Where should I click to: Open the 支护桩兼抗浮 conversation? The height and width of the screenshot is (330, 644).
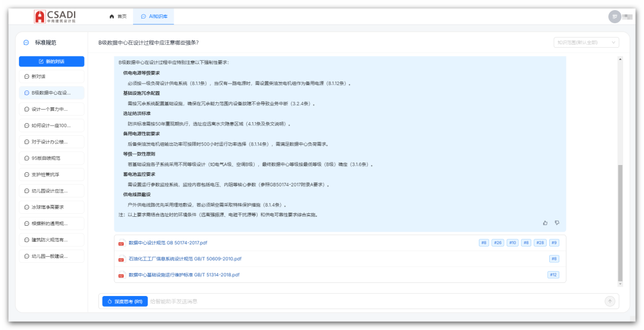[52, 175]
